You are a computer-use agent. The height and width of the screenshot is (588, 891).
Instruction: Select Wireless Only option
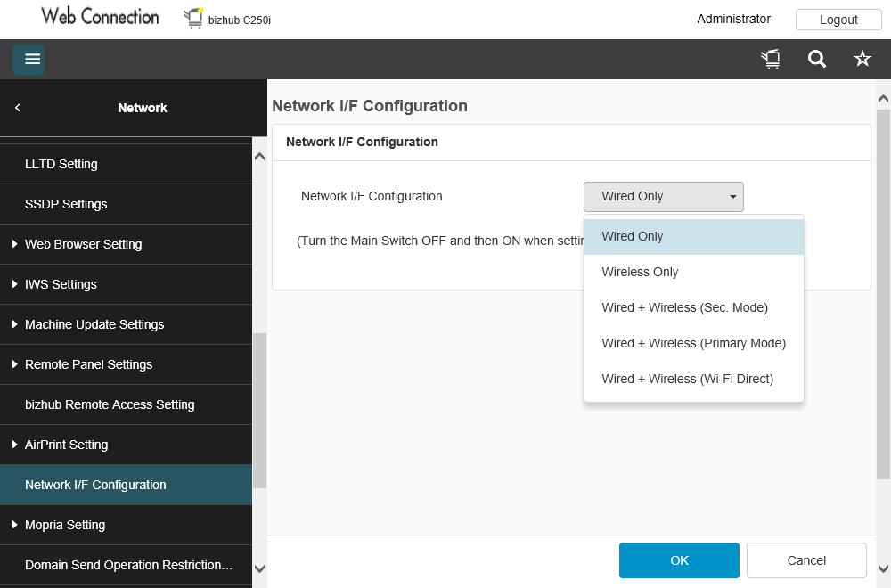click(640, 272)
